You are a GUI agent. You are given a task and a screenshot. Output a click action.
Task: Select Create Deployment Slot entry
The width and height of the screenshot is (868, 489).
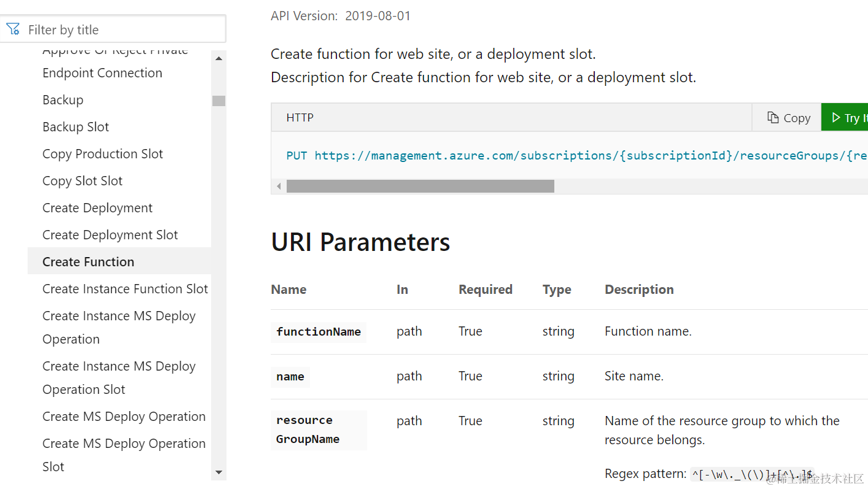(110, 235)
